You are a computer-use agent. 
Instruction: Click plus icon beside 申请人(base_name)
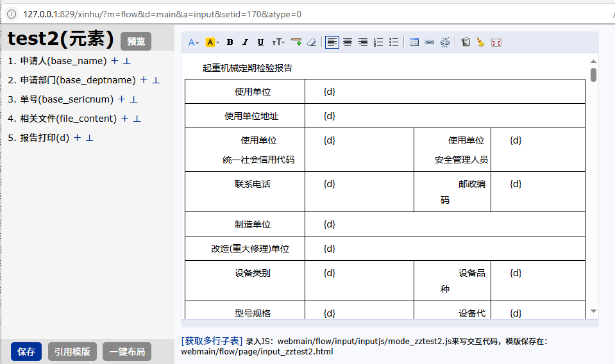(115, 61)
